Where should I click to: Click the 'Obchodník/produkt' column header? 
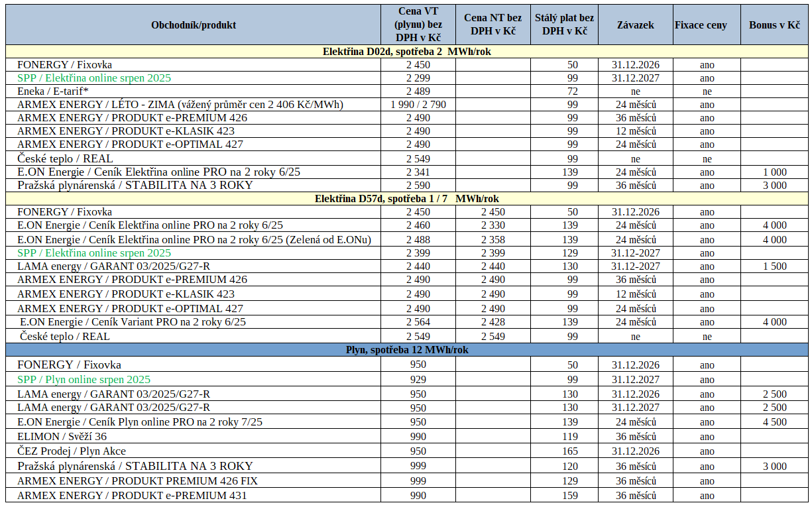coord(194,25)
